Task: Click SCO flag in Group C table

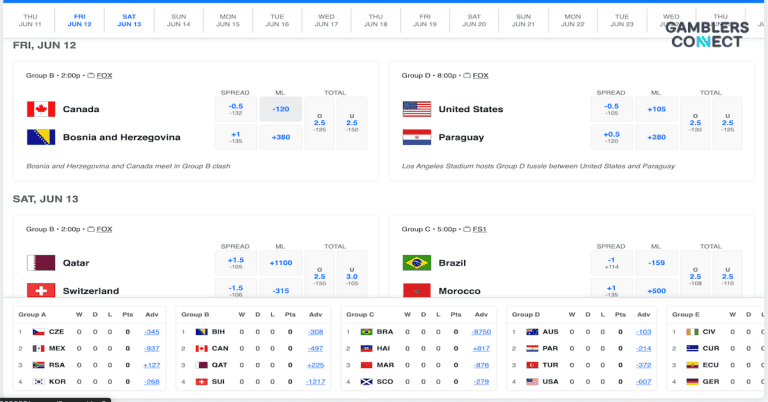Action: point(366,381)
